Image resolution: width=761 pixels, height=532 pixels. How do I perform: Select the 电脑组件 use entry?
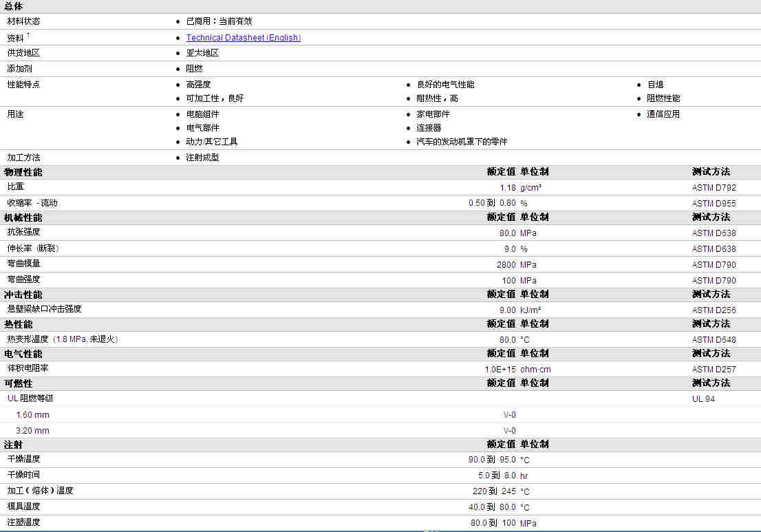(x=202, y=114)
